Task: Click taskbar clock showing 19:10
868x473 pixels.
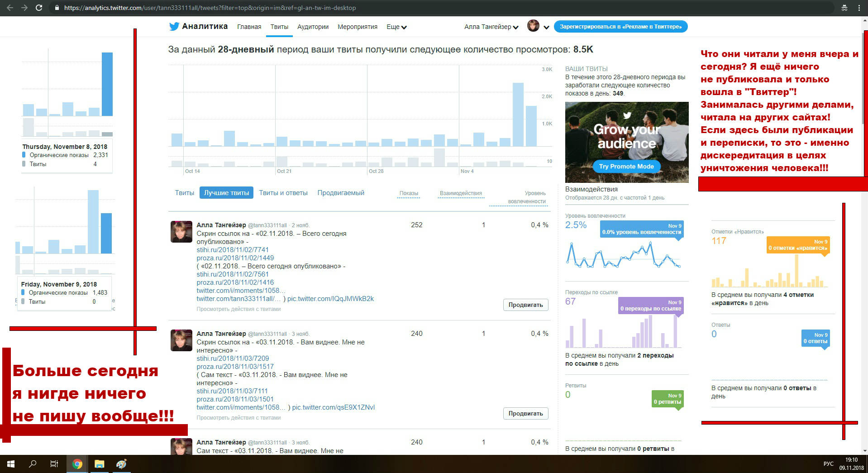Action: 851,464
